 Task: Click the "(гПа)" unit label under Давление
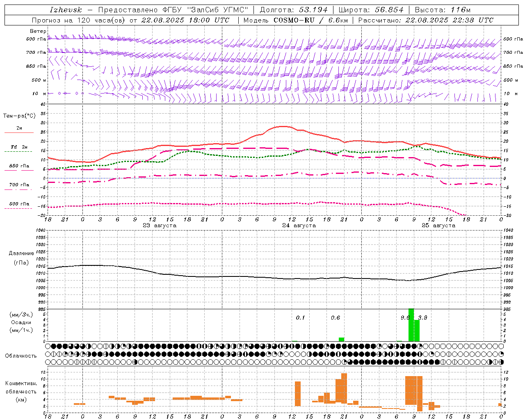[21, 263]
